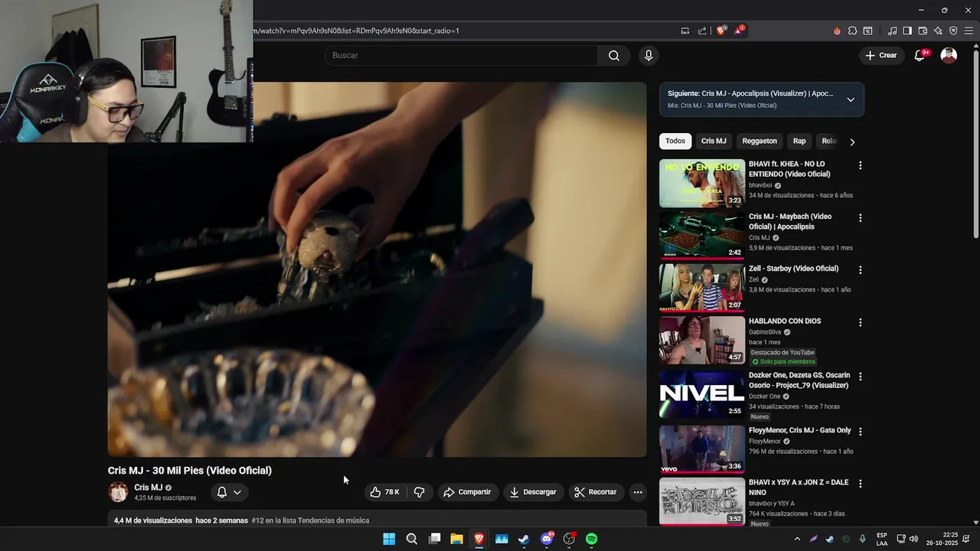Like the video with 78 K thumbs-up
The image size is (980, 551).
(385, 492)
